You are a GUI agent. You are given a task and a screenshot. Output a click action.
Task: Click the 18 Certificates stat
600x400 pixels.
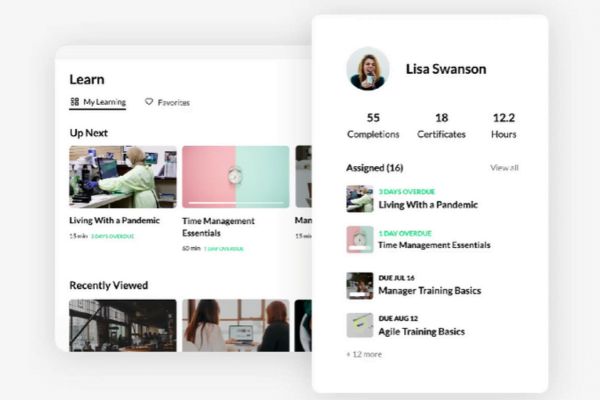tap(441, 126)
